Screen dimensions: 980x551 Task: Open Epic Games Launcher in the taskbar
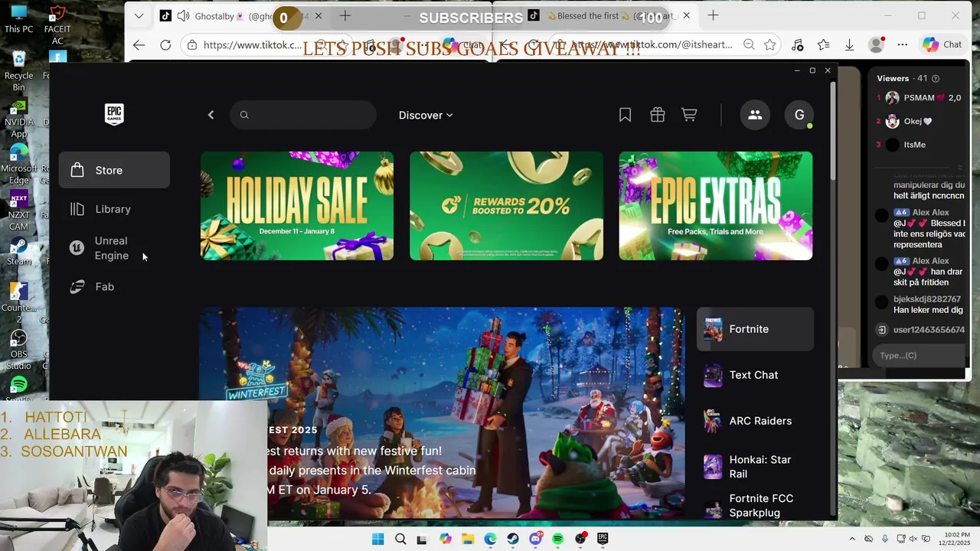click(x=603, y=539)
